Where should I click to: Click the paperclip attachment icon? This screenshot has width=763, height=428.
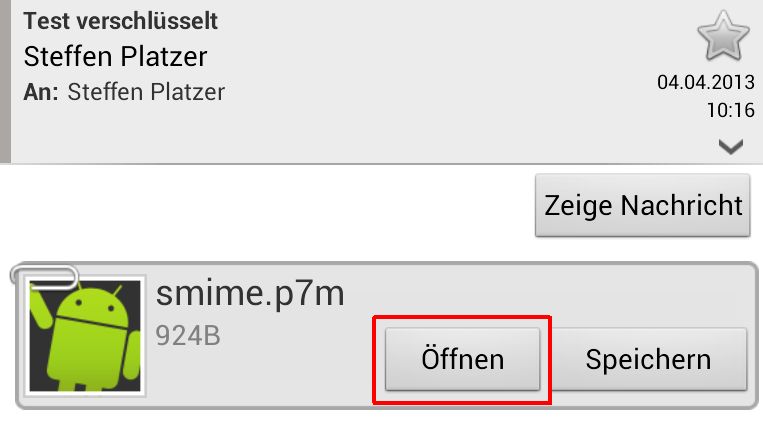point(46,274)
